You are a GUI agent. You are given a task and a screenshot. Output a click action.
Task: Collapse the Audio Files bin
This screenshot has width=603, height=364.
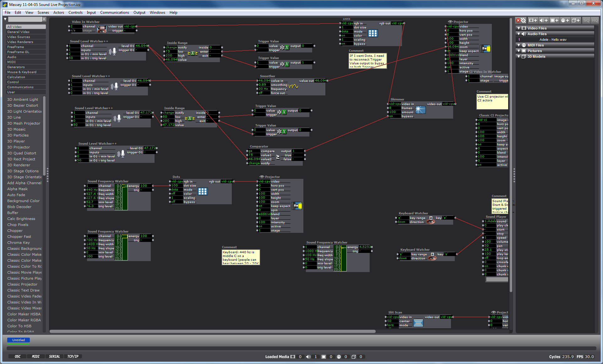pyautogui.click(x=519, y=34)
